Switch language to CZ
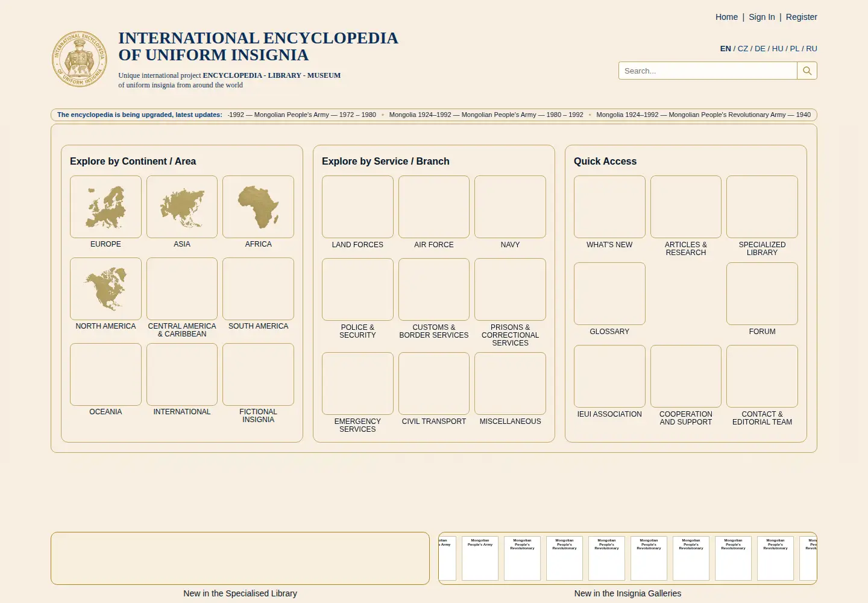This screenshot has height=603, width=868. (x=743, y=48)
